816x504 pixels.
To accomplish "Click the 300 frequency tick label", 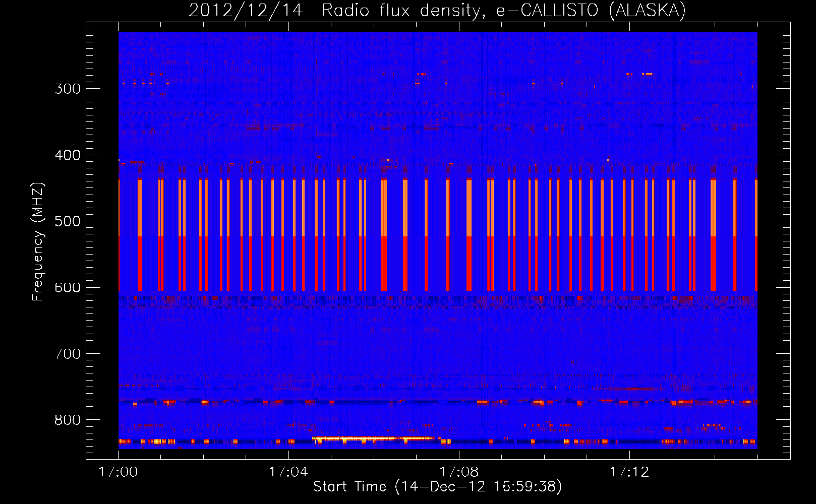I will point(68,89).
